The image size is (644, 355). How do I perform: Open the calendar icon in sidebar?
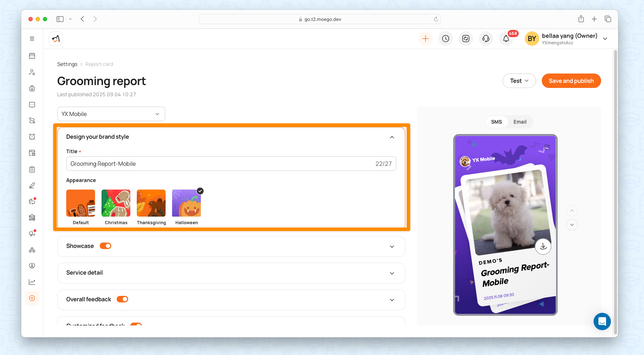click(32, 56)
